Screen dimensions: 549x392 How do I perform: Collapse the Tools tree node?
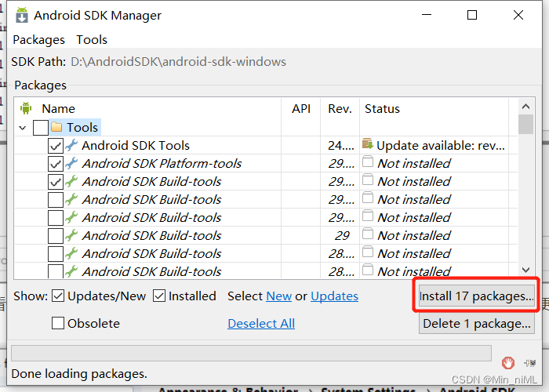(x=23, y=128)
